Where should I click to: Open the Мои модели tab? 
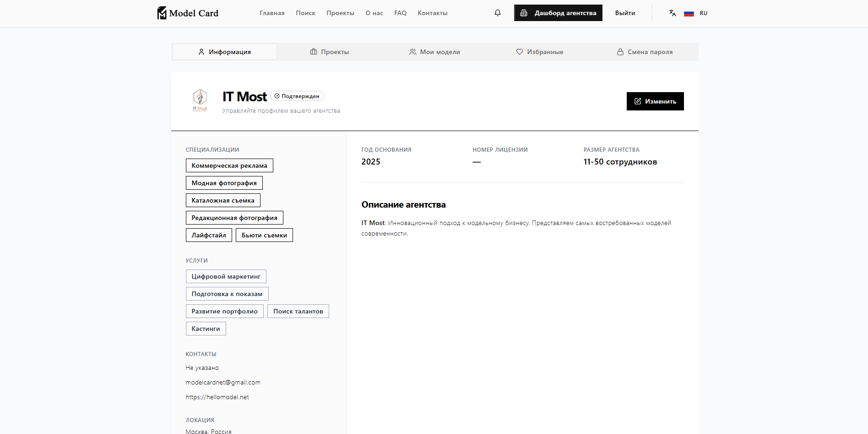pos(434,52)
